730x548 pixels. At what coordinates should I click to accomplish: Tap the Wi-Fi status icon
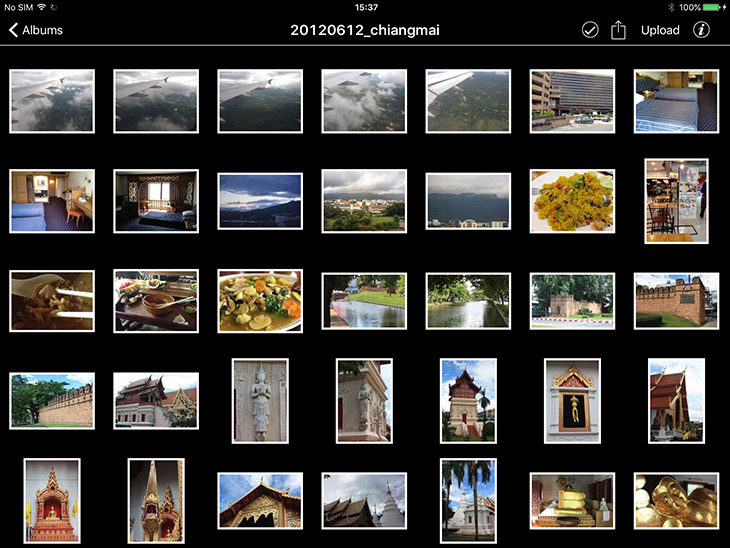(x=41, y=7)
